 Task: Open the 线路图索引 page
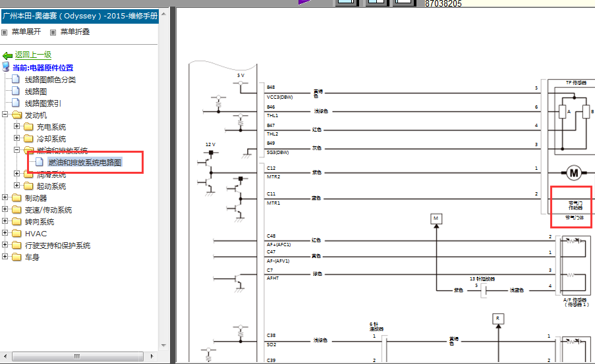pyautogui.click(x=43, y=103)
